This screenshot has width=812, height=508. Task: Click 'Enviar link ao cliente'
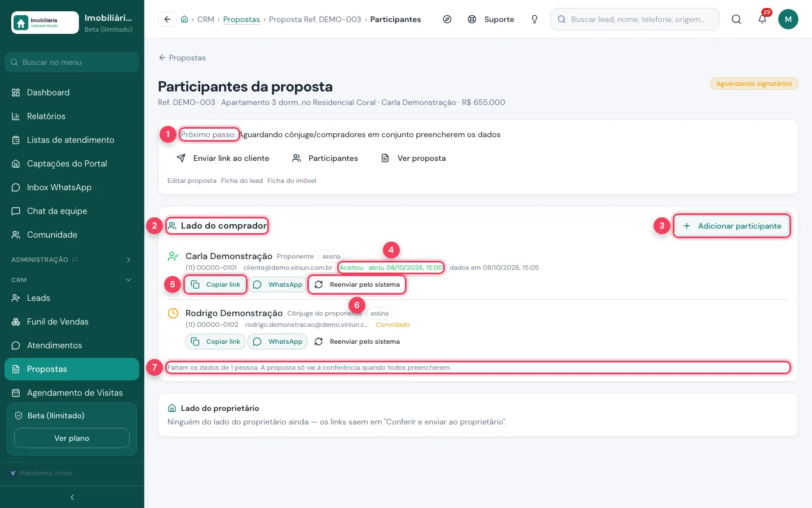tap(223, 158)
